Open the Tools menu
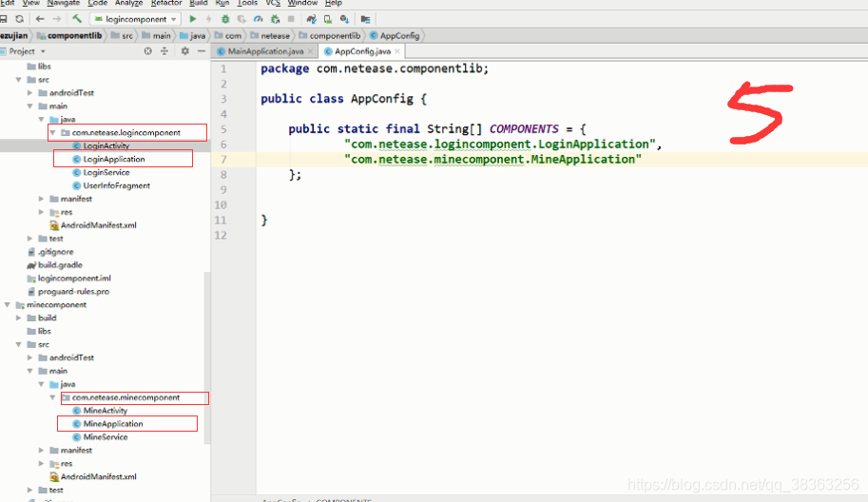 (247, 3)
